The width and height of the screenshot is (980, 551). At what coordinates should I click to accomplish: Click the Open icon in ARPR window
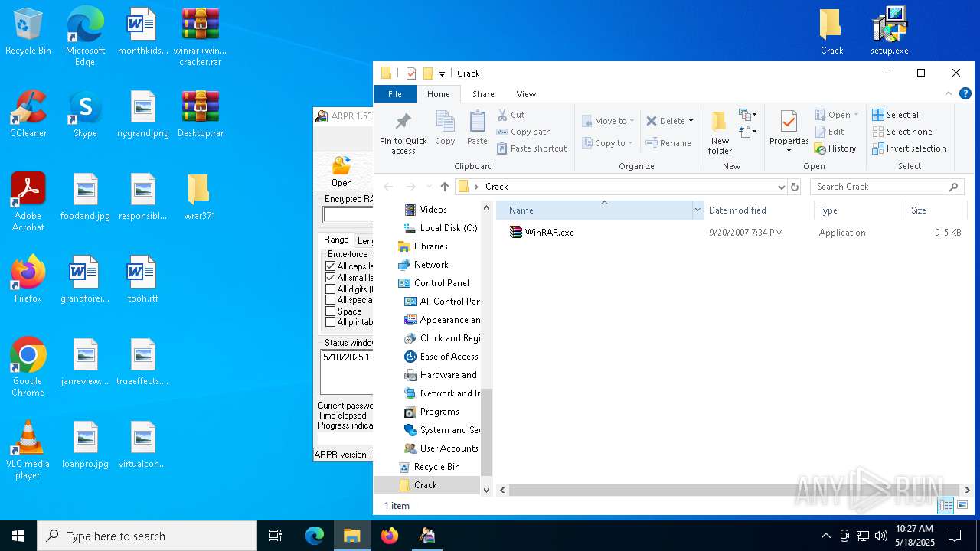click(x=341, y=171)
